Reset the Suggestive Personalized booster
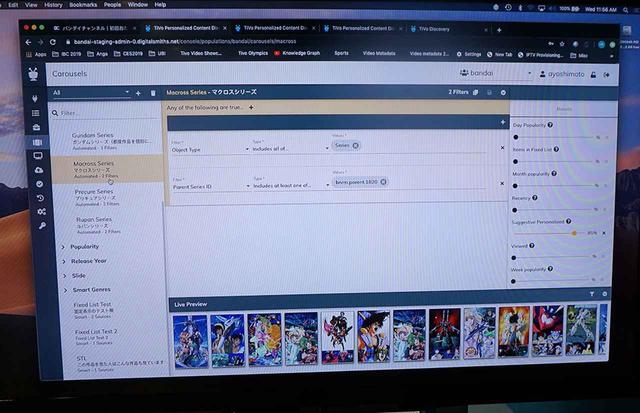This screenshot has width=640, height=413. (x=604, y=233)
